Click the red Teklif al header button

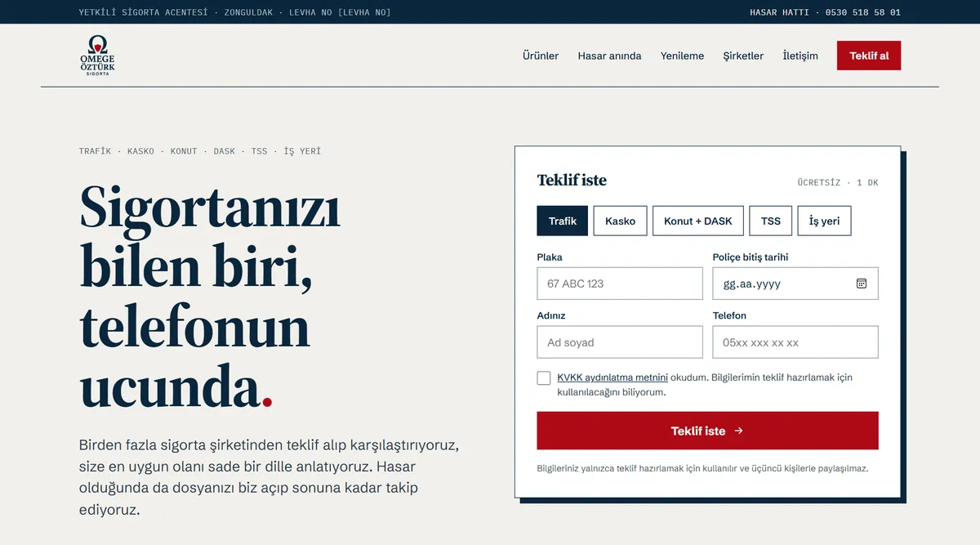[x=869, y=56]
